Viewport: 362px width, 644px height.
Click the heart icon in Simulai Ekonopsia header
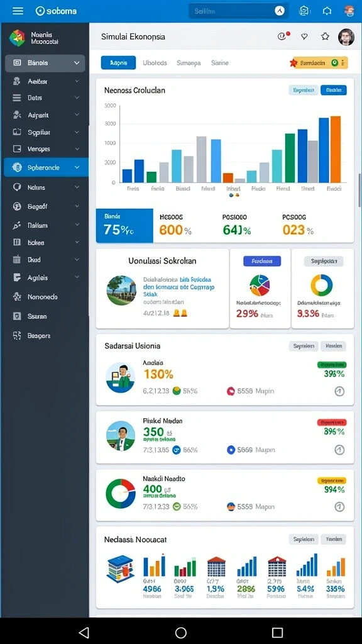[x=304, y=36]
